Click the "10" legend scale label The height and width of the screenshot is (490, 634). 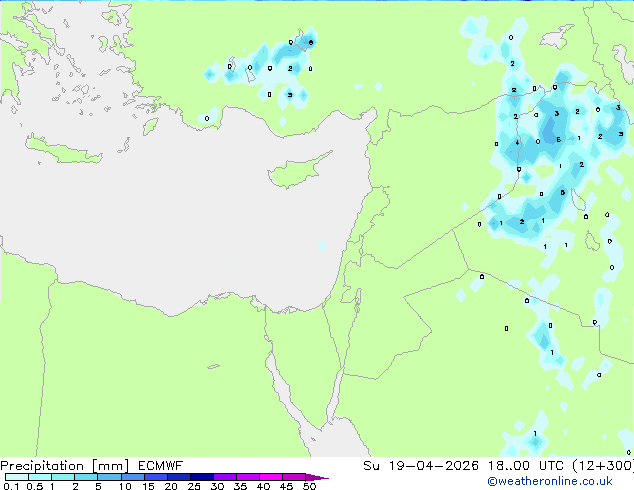coord(125,486)
